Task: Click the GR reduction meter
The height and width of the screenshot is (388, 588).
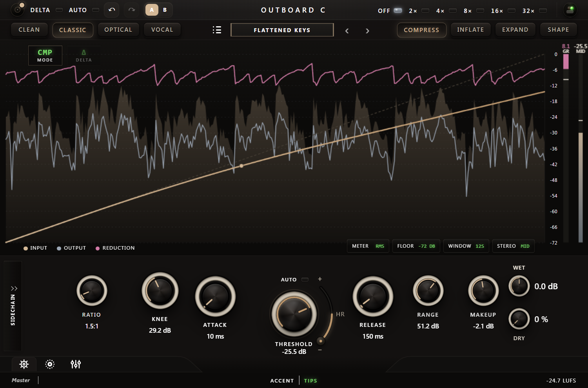Action: (566, 148)
